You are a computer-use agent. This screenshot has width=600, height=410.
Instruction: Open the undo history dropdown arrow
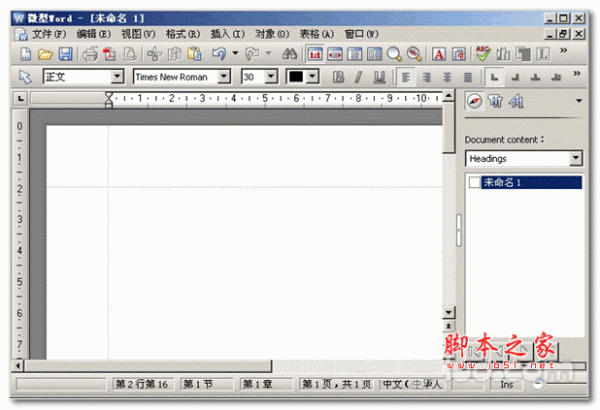235,53
